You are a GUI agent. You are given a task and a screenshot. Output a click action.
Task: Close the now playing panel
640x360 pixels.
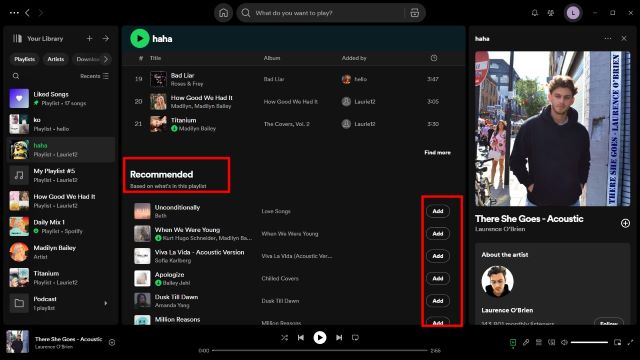pyautogui.click(x=624, y=38)
